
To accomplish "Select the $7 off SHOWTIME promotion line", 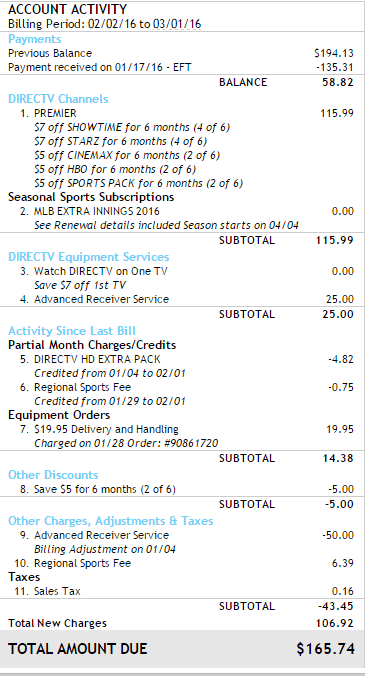I will click(x=132, y=127).
